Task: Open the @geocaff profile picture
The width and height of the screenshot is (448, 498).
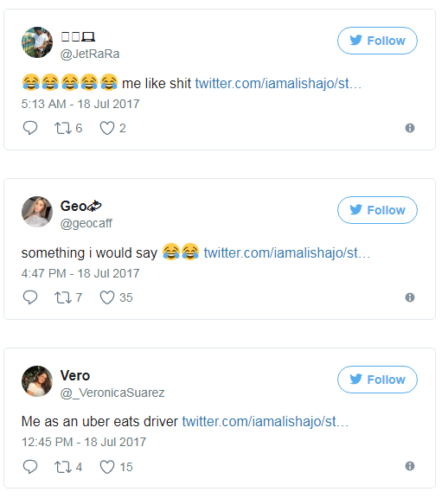Action: (37, 212)
